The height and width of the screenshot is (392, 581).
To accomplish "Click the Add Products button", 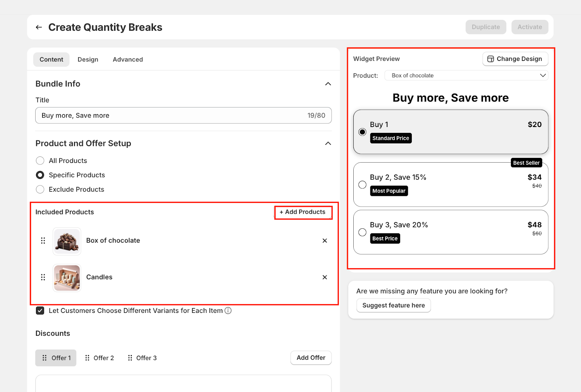I will [303, 212].
